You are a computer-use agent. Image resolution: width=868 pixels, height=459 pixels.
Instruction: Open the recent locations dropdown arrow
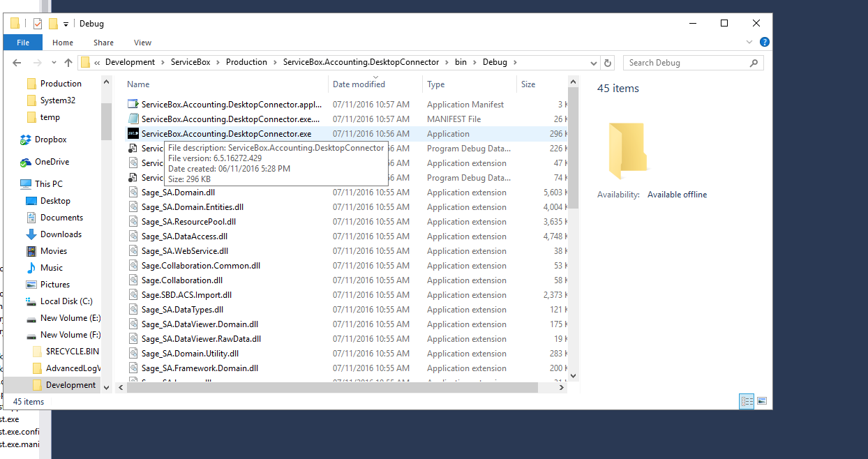(53, 63)
